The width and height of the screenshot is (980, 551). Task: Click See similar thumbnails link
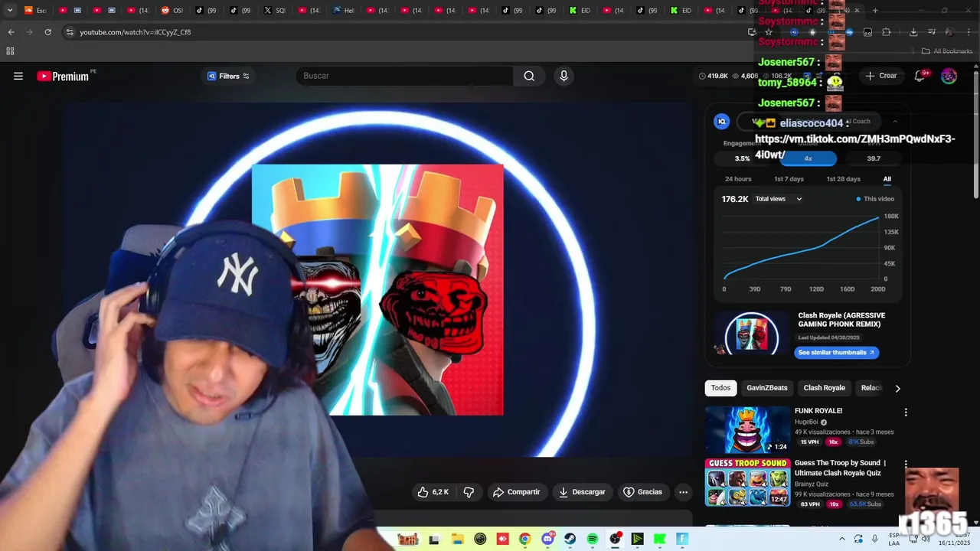tap(836, 353)
